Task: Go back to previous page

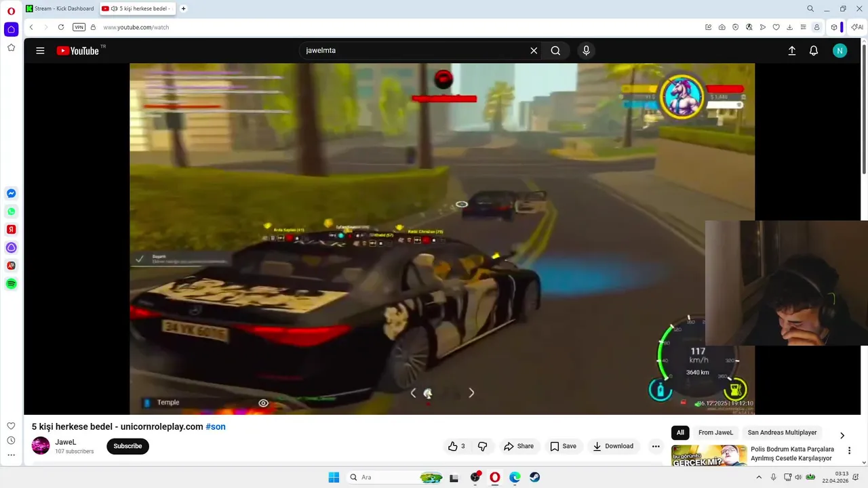Action: (x=31, y=27)
